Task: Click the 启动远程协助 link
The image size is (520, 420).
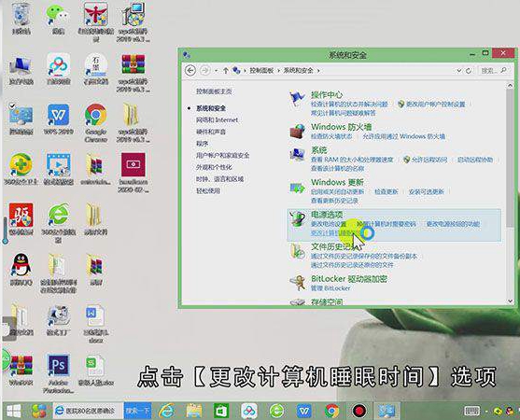Action: [475, 160]
